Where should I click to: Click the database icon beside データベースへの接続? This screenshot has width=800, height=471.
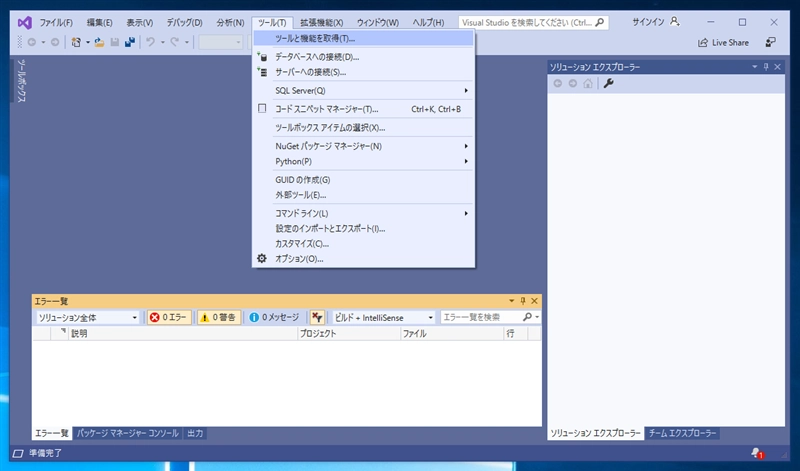coord(262,57)
